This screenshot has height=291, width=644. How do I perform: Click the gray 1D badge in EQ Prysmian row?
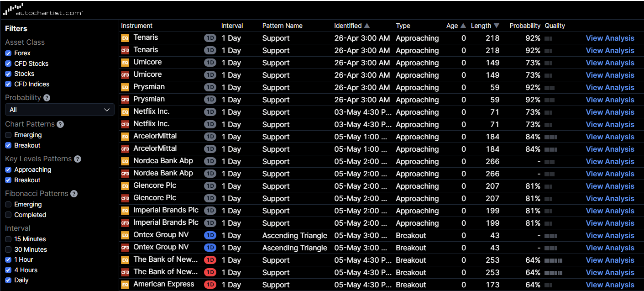[x=210, y=87]
